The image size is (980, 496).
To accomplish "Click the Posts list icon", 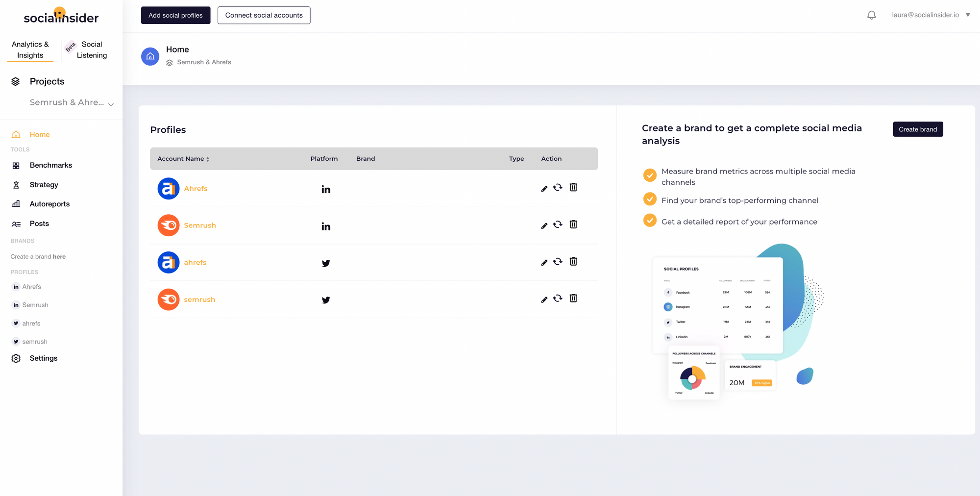I will point(16,224).
